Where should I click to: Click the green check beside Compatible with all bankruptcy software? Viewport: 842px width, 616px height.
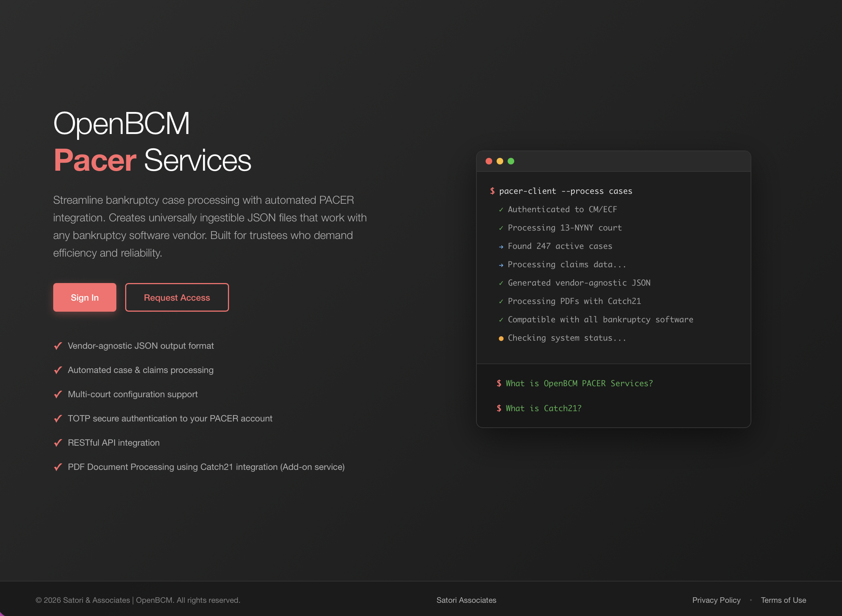[x=501, y=320]
